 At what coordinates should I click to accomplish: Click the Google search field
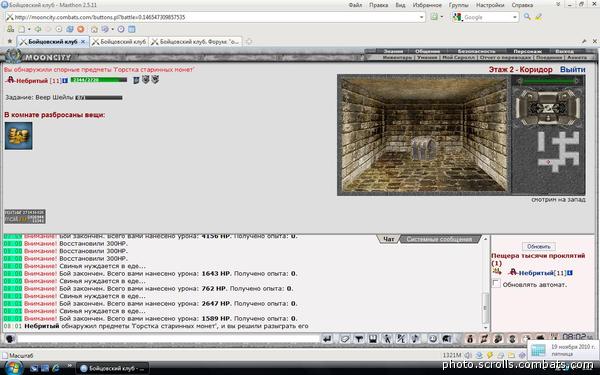tap(486, 17)
